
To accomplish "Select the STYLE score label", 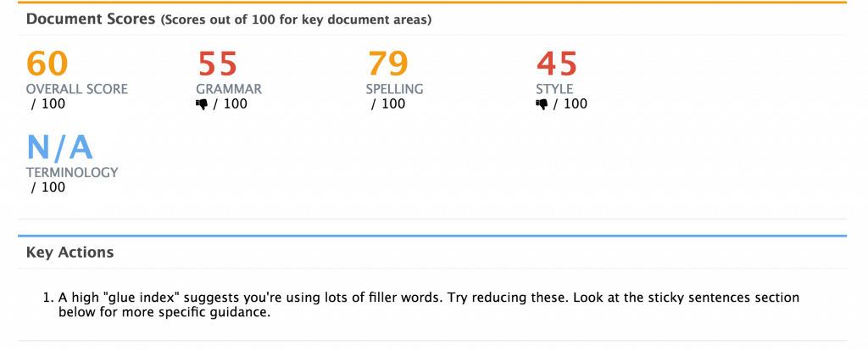I will point(554,89).
